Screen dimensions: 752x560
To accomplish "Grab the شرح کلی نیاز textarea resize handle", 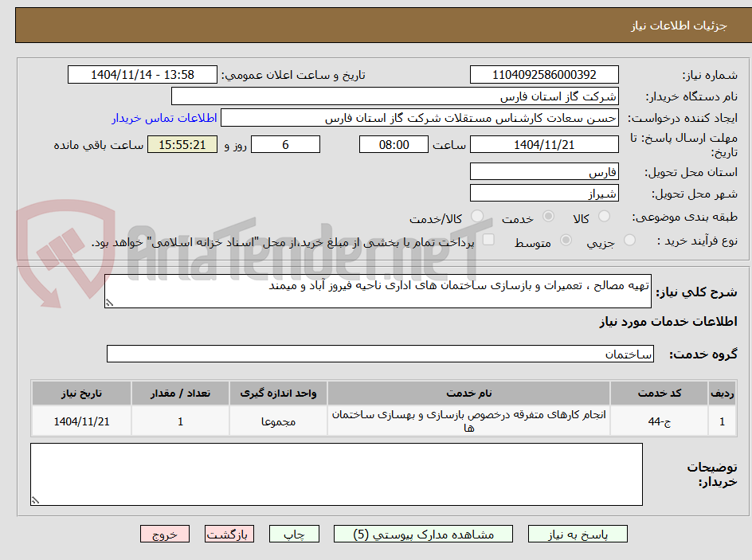I will tap(109, 303).
